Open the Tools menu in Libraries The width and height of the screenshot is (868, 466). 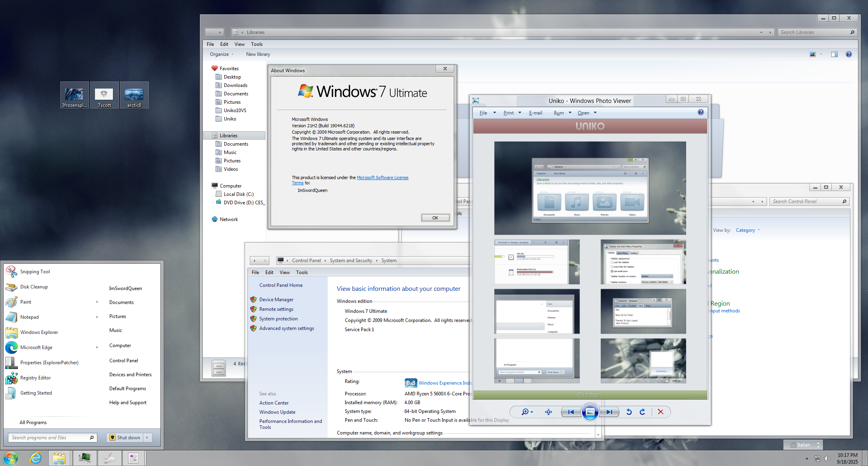(257, 44)
